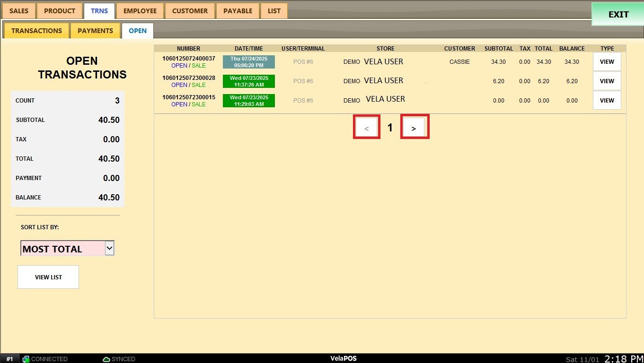Switch to the TRANSACTIONS sub-tab
This screenshot has width=644, height=363.
36,31
